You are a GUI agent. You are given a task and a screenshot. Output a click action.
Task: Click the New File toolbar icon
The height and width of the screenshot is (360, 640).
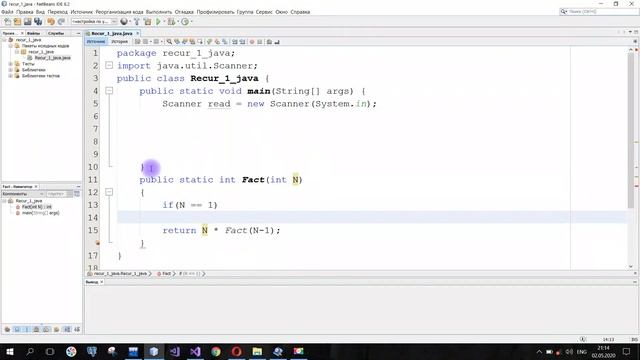(x=7, y=22)
